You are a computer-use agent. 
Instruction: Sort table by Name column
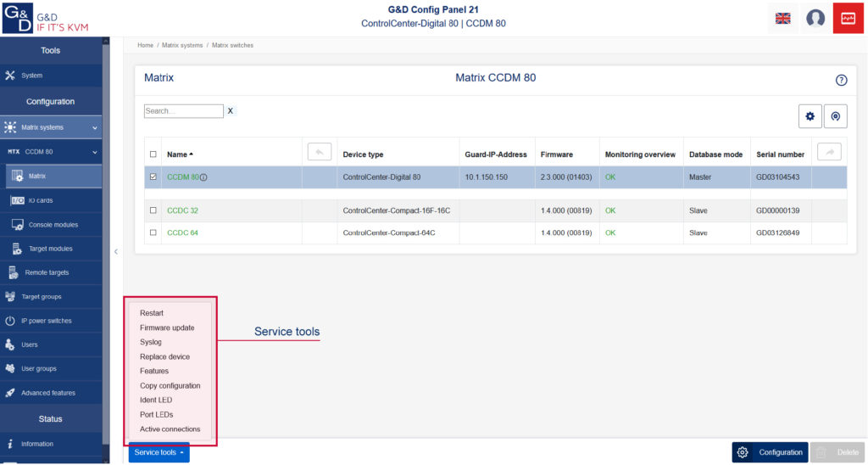pyautogui.click(x=180, y=154)
